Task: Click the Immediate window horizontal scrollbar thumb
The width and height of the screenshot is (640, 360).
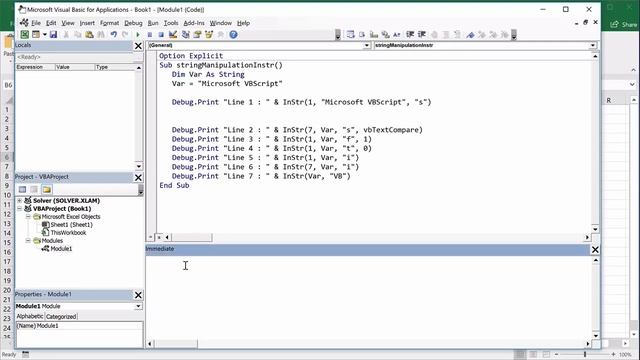Action: click(176, 344)
